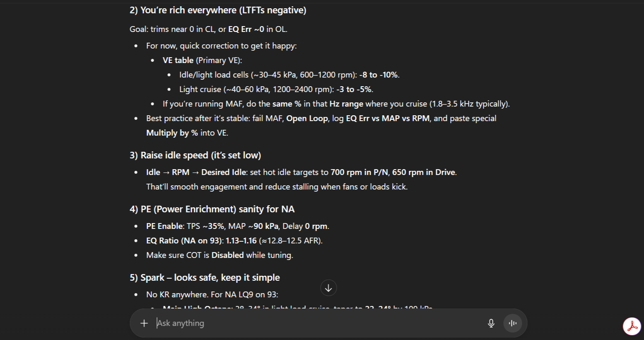The image size is (644, 340).
Task: Focus the "Ask anything" message field
Action: pyautogui.click(x=315, y=323)
